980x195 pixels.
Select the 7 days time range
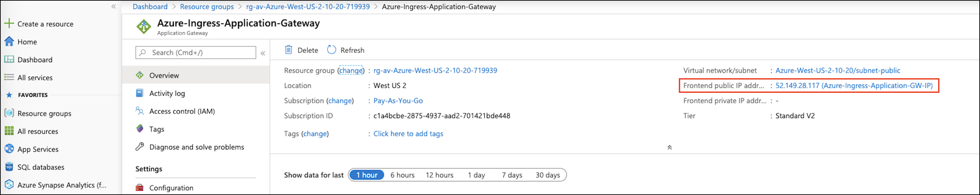pyautogui.click(x=512, y=175)
